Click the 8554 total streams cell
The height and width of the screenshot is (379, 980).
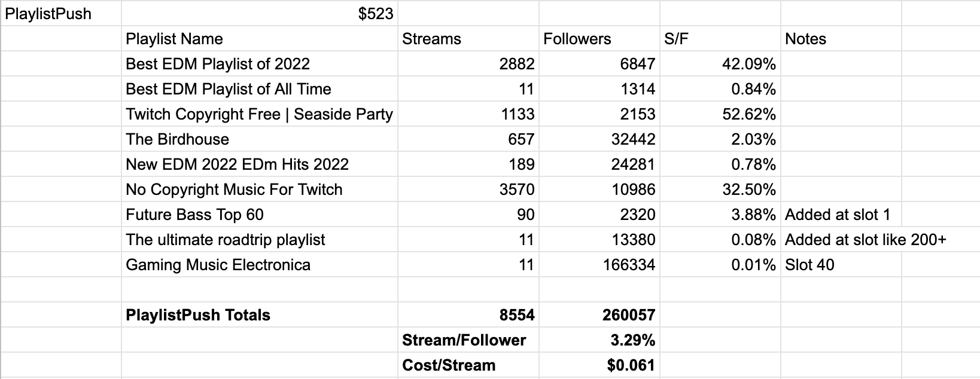[468, 315]
